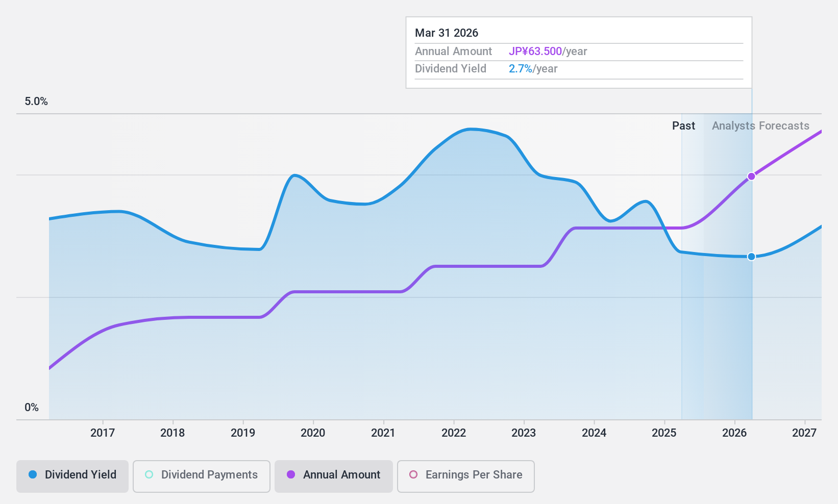Toggle the Annual Amount series
838x504 pixels.
334,476
